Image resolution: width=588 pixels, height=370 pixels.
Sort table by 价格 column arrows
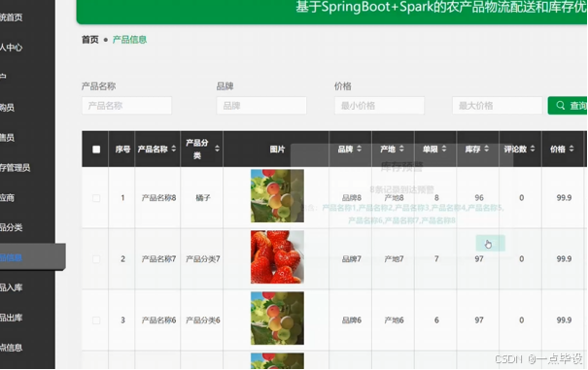click(x=571, y=149)
